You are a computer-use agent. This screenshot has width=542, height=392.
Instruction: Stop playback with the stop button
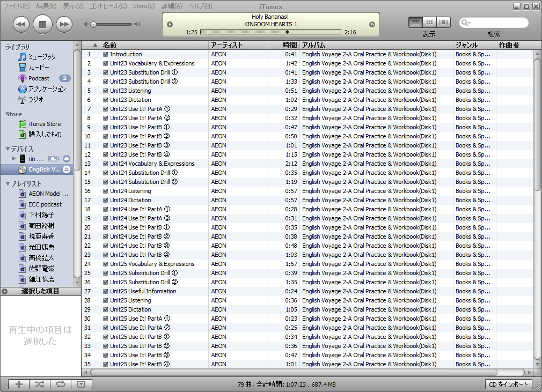click(42, 24)
